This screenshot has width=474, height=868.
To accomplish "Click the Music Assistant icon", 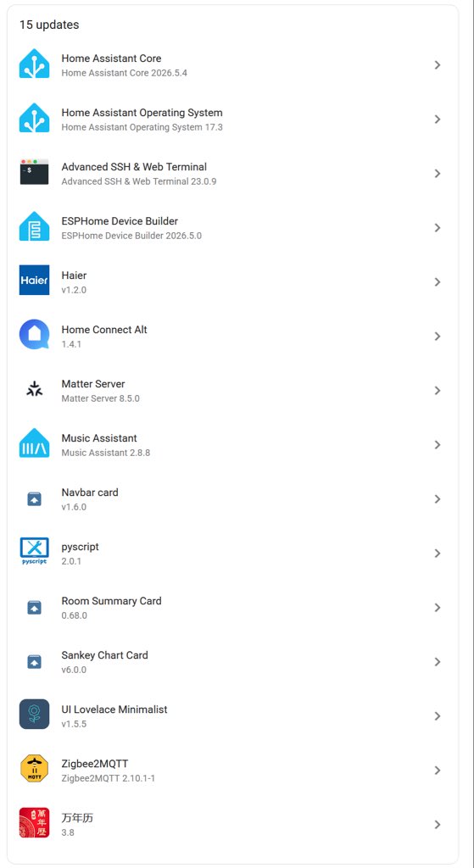I will click(x=34, y=442).
